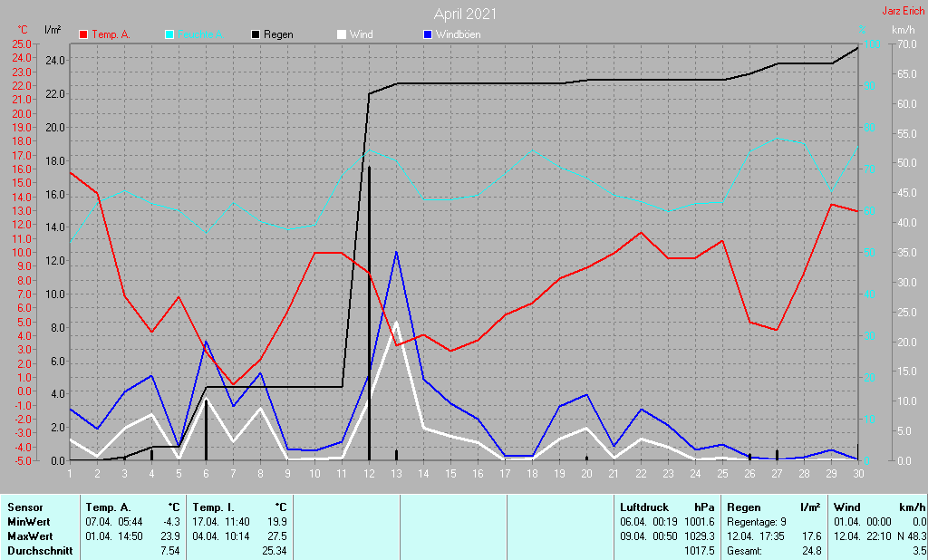Click the 17.6 max rain value

pos(812,536)
